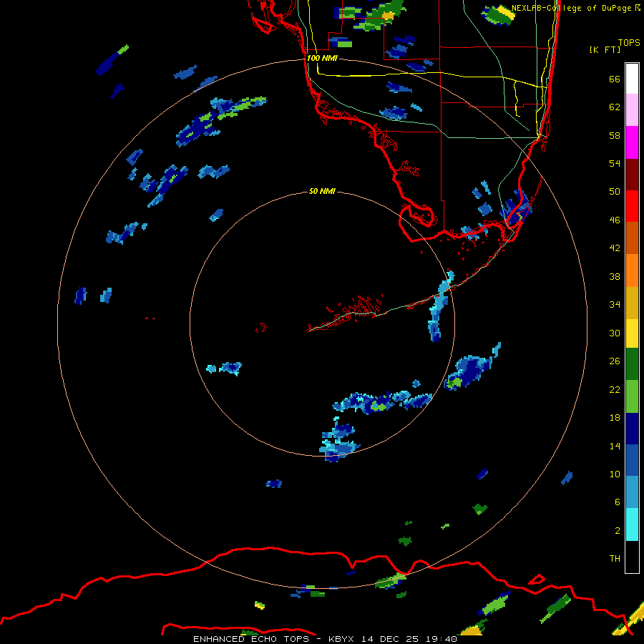Viewport: 644px width, 644px height.
Task: Click the '38' legend value
Action: point(615,277)
